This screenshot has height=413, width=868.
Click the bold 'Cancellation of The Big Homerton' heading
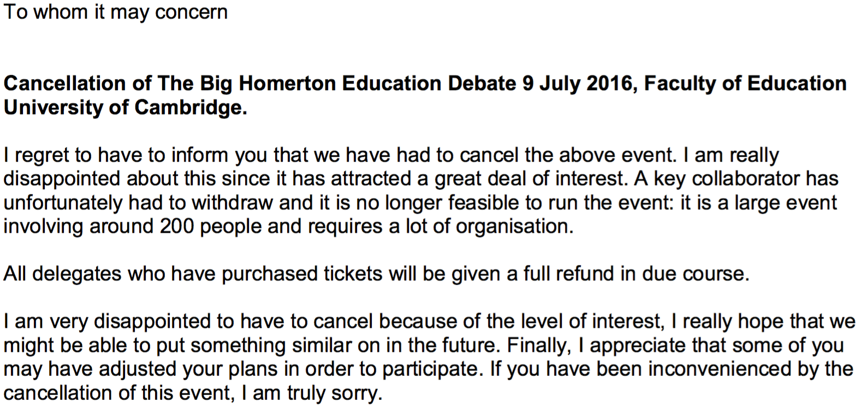[x=170, y=84]
